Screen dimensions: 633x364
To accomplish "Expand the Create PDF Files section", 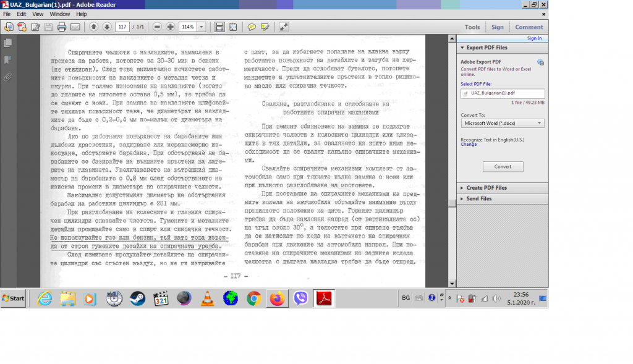I will (x=487, y=188).
